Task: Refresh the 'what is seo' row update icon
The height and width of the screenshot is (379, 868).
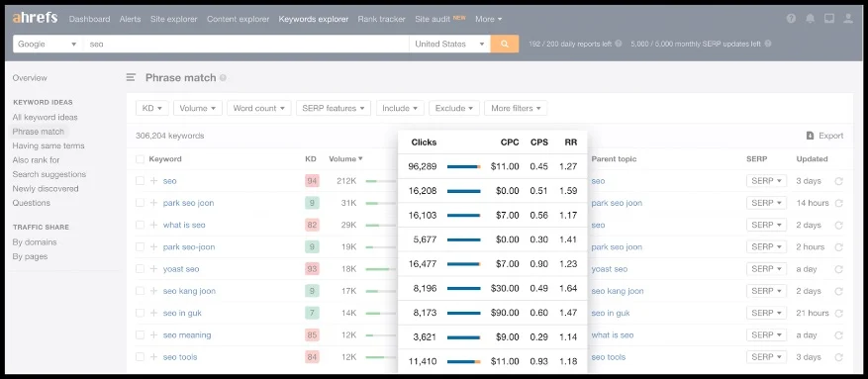Action: (x=838, y=226)
